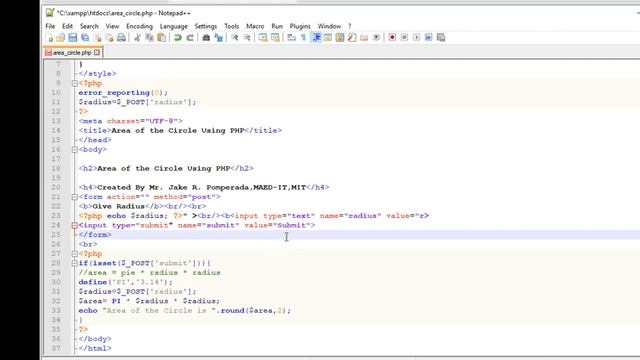The height and width of the screenshot is (360, 640).
Task: Open the Language menu
Action: click(173, 26)
